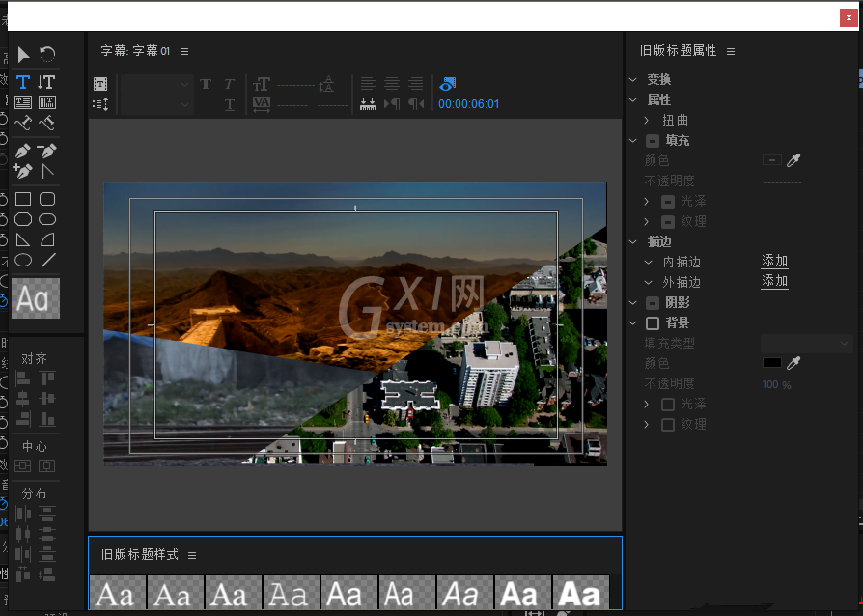Select the Vertical Path Type tool

tap(46, 123)
